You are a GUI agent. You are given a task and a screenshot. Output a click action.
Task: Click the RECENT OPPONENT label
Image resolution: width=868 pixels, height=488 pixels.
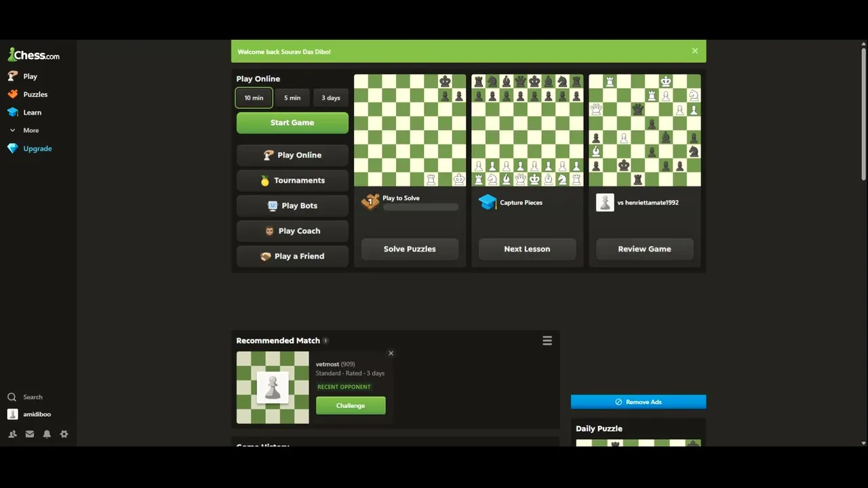[x=344, y=387]
